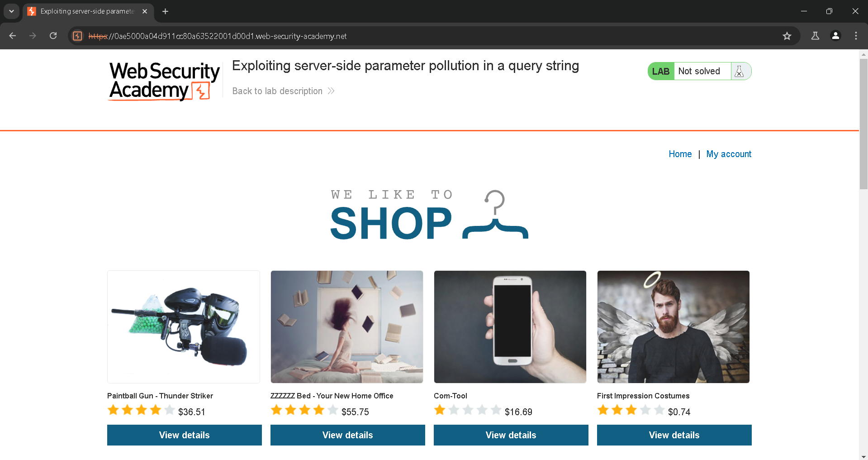The image size is (868, 460).
Task: Bookmark this page with star icon
Action: pyautogui.click(x=787, y=36)
